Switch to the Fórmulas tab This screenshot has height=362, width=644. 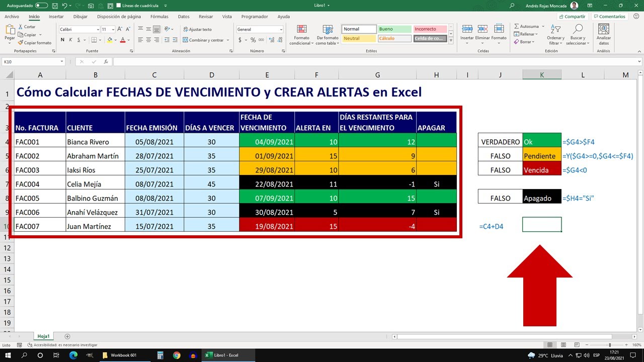(x=159, y=17)
